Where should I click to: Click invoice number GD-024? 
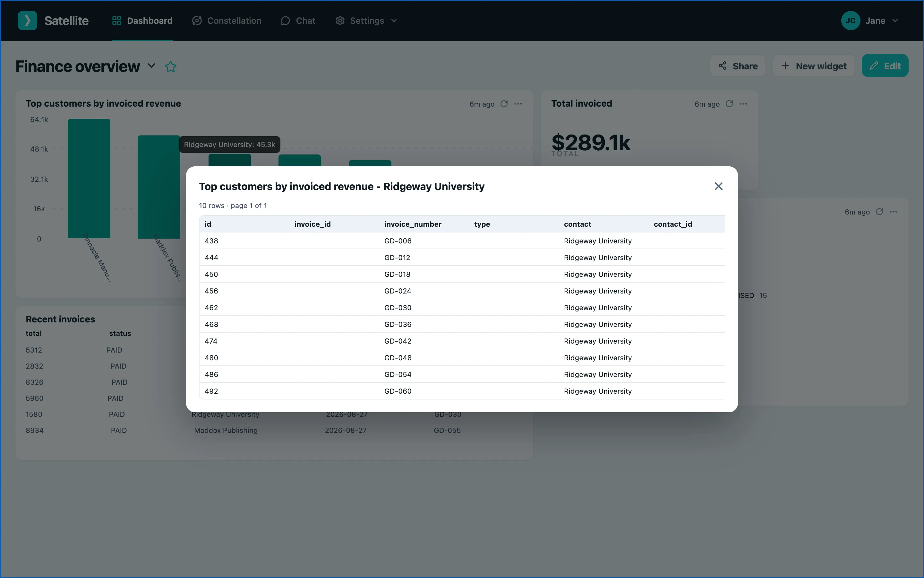(398, 291)
